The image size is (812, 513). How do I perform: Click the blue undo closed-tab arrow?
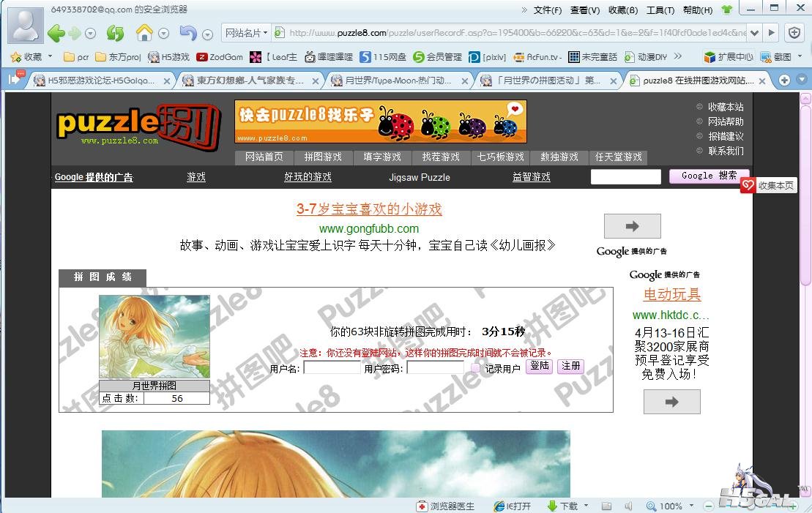(187, 33)
